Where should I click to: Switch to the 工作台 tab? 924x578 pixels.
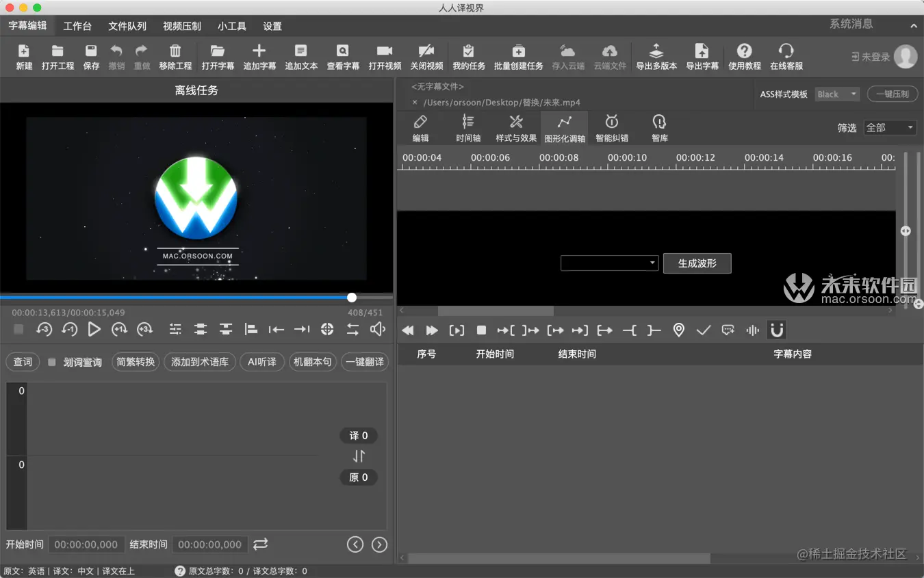[x=77, y=26]
